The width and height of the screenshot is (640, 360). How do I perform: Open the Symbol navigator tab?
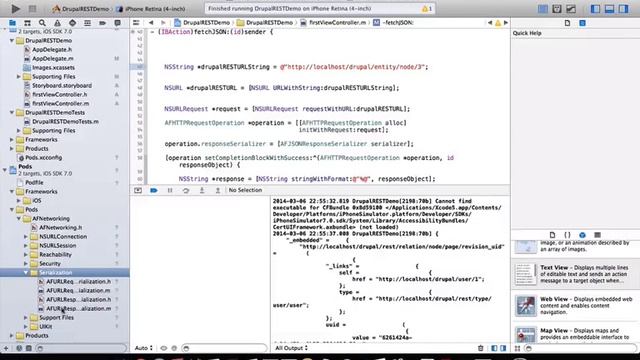click(27, 23)
